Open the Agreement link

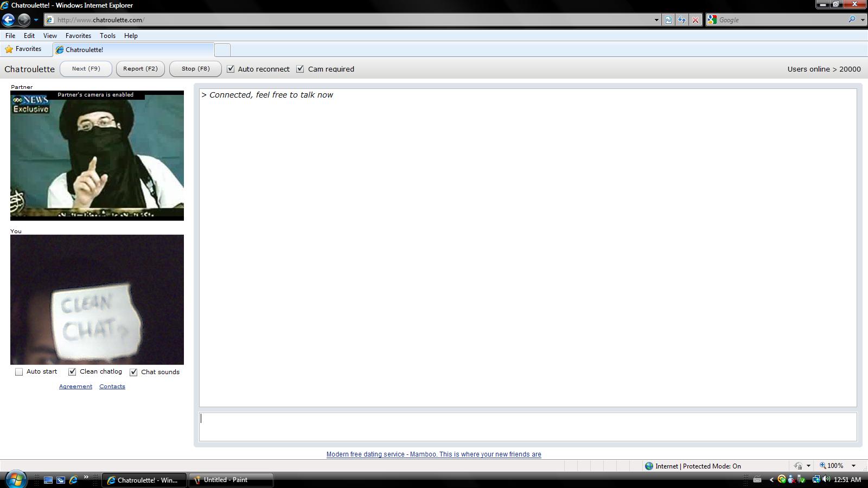click(75, 387)
